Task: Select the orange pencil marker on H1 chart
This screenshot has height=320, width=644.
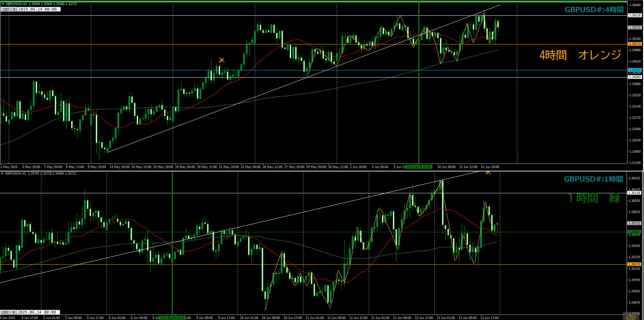Action: click(x=488, y=172)
